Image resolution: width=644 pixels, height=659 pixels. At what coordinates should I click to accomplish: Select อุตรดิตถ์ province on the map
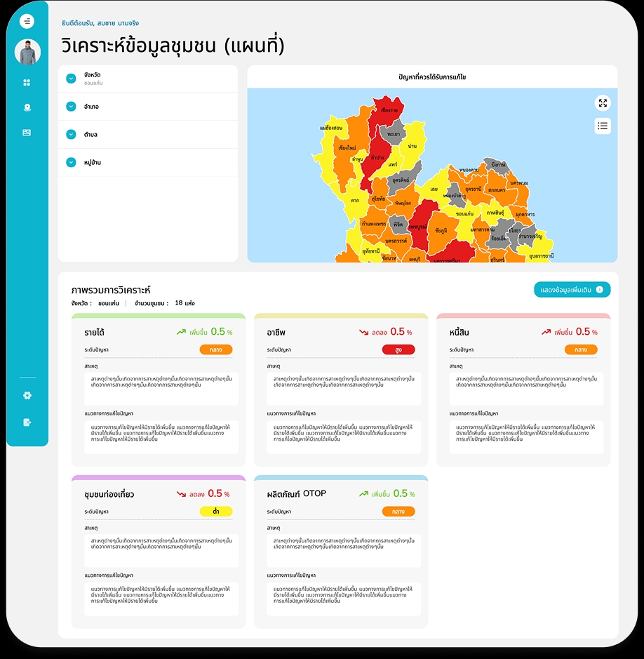(401, 180)
